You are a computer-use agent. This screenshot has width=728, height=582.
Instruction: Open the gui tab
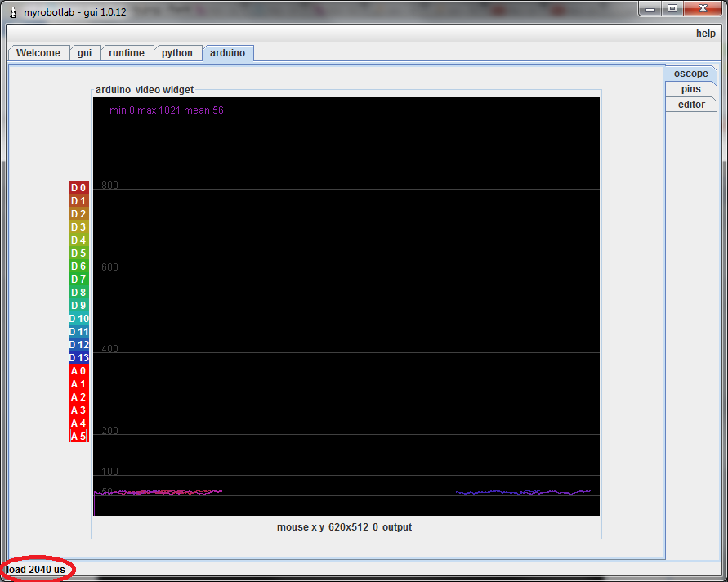point(84,53)
